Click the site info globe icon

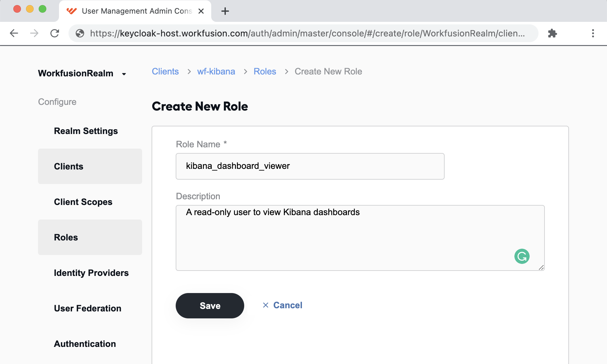pos(80,33)
